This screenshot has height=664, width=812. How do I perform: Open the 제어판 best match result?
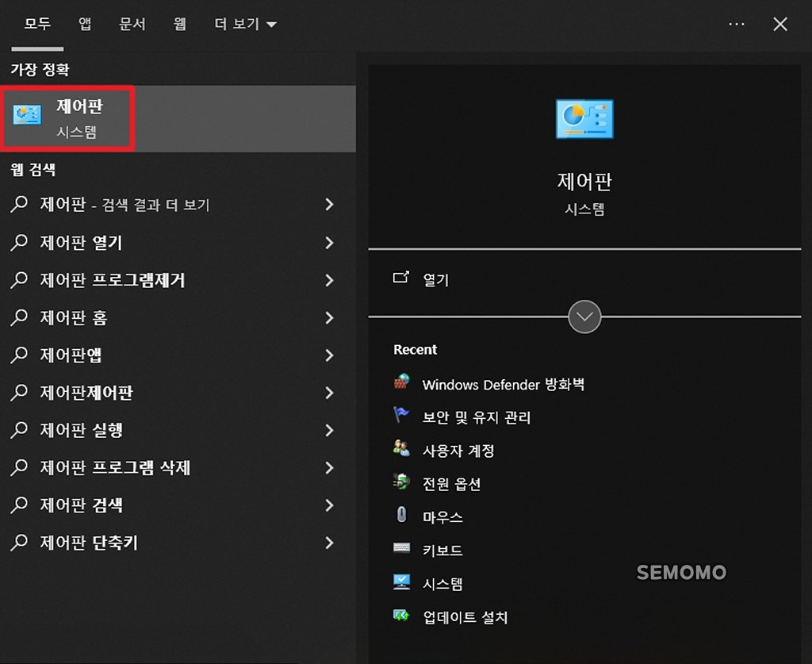point(178,119)
